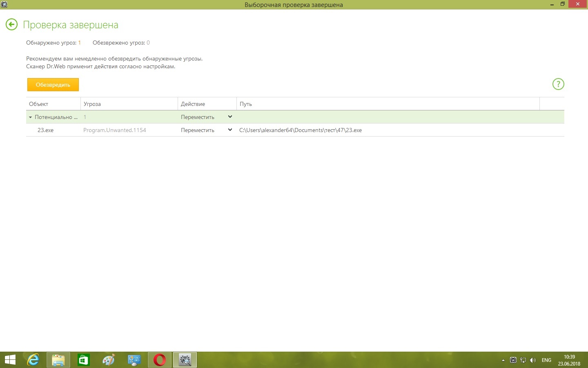Launch Internet Explorer from the taskbar

[33, 360]
